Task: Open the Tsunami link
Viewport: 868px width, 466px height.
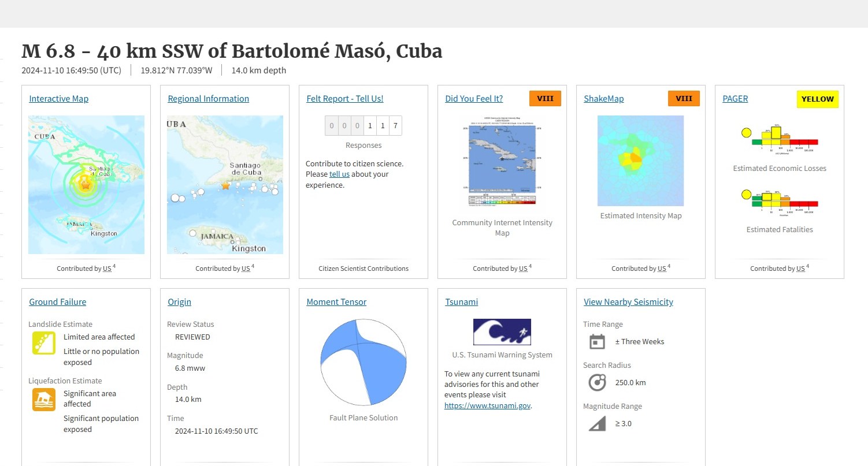Action: point(462,302)
